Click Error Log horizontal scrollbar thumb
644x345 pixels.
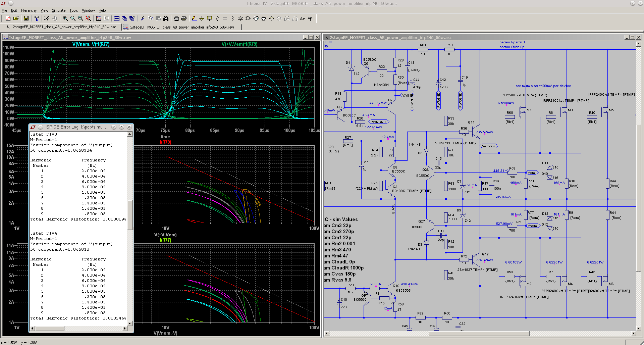point(50,328)
